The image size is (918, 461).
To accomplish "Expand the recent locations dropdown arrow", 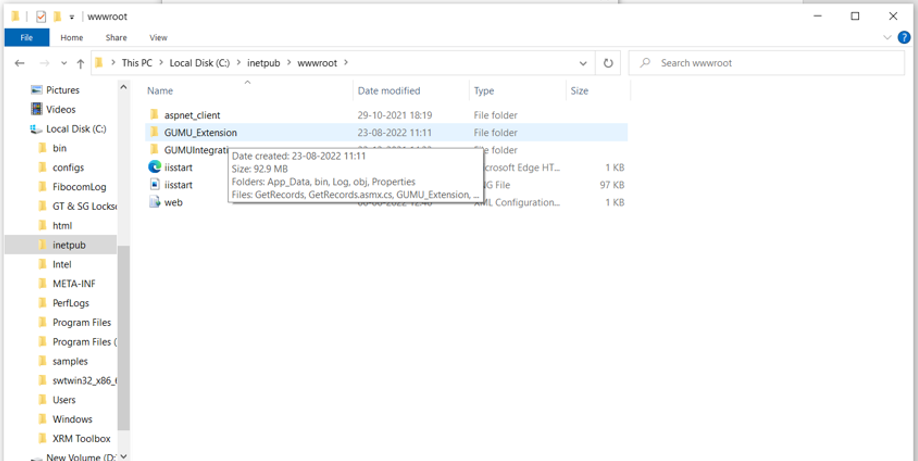I will pyautogui.click(x=62, y=63).
